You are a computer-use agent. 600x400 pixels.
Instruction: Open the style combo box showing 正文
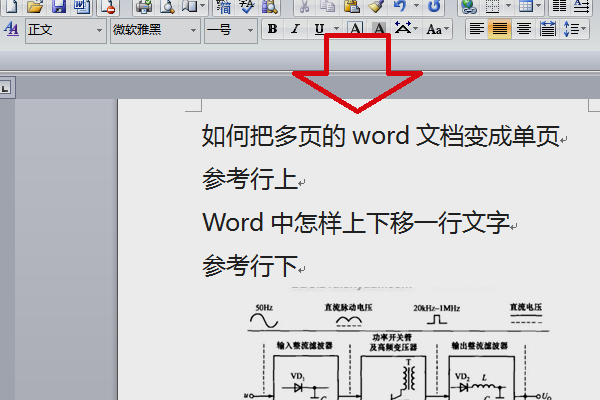66,30
